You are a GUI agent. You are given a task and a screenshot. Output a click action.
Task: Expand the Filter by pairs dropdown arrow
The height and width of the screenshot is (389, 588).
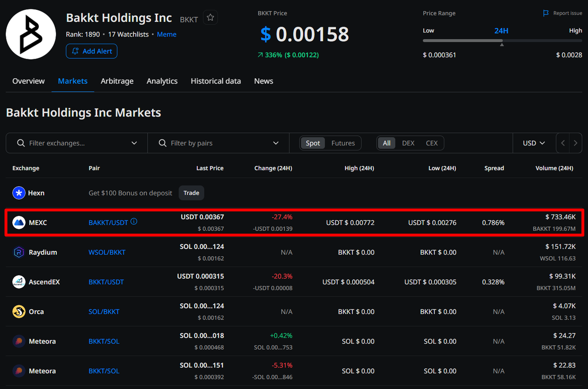[x=276, y=143]
